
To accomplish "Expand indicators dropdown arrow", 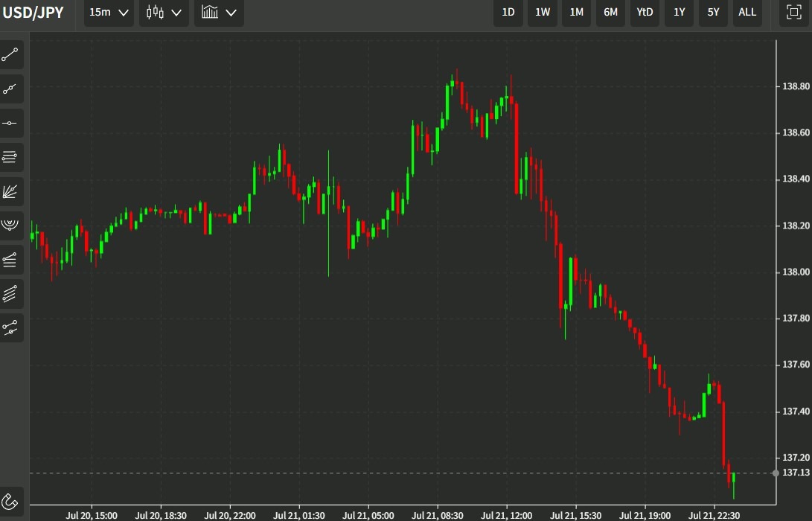I will pos(231,13).
